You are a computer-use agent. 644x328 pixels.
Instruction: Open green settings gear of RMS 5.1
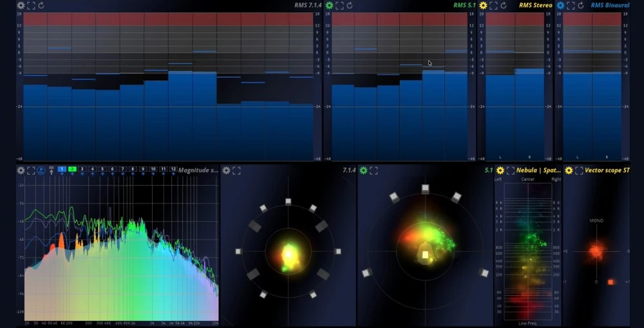click(x=329, y=5)
